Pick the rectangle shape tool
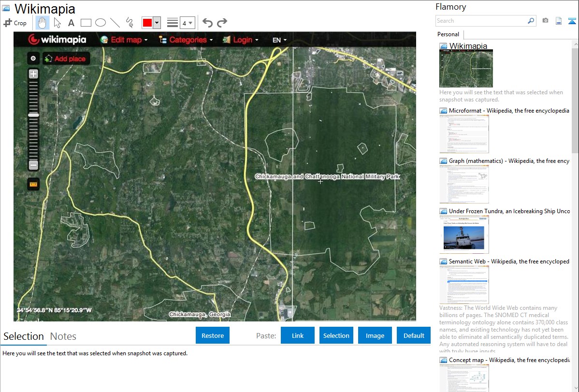Viewport: 579px width, 392px height. pyautogui.click(x=86, y=23)
